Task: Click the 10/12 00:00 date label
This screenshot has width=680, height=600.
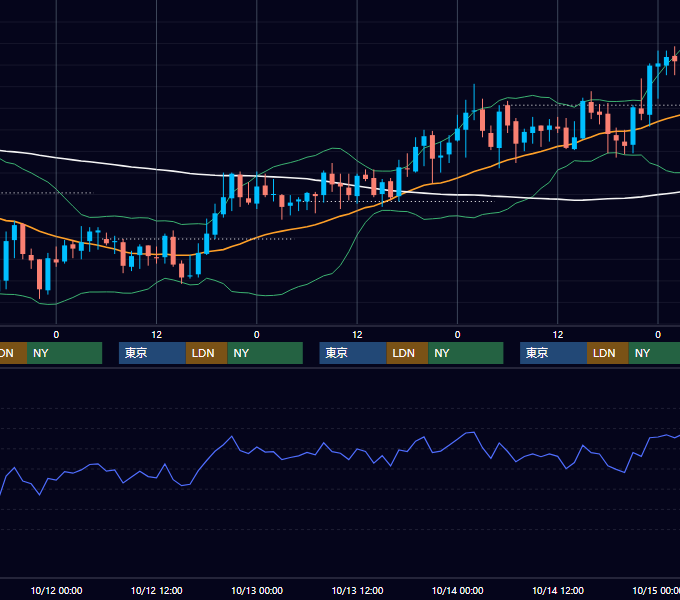Action: point(56,590)
